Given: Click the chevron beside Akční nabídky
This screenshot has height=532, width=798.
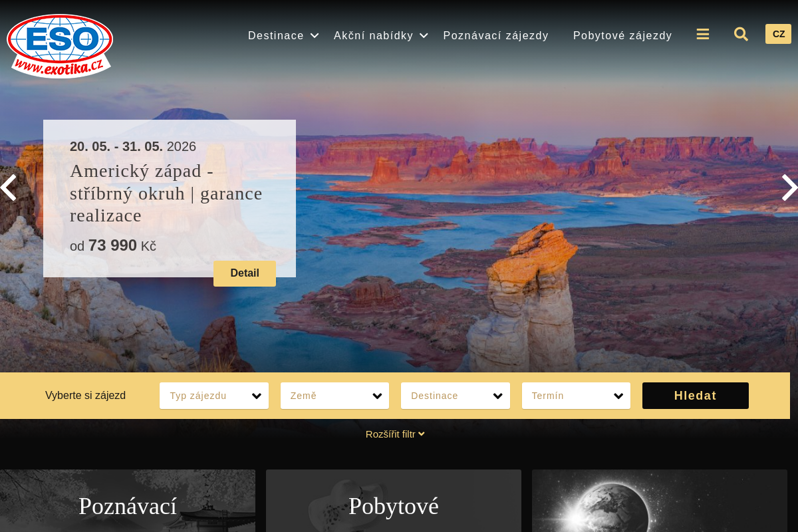Looking at the screenshot, I should 424,37.
